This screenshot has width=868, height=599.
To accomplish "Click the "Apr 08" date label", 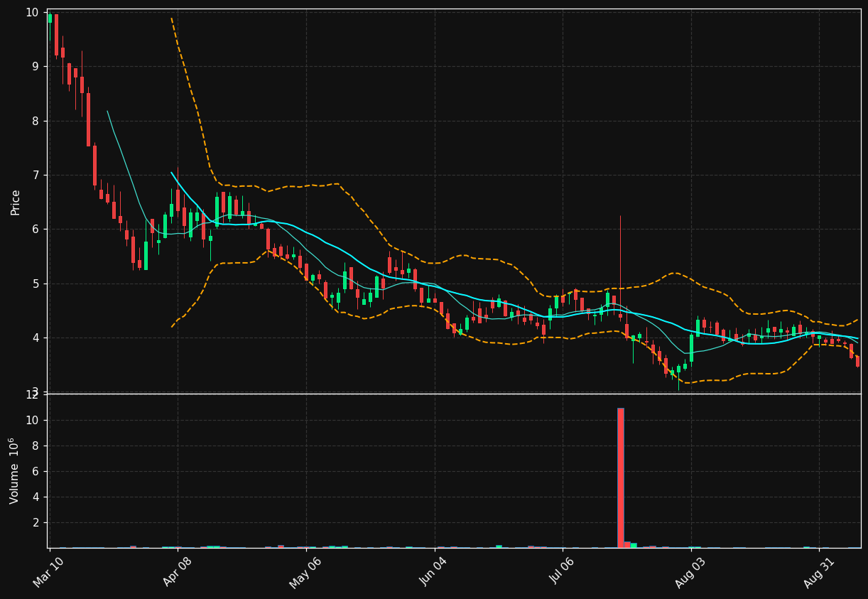I will (x=176, y=573).
